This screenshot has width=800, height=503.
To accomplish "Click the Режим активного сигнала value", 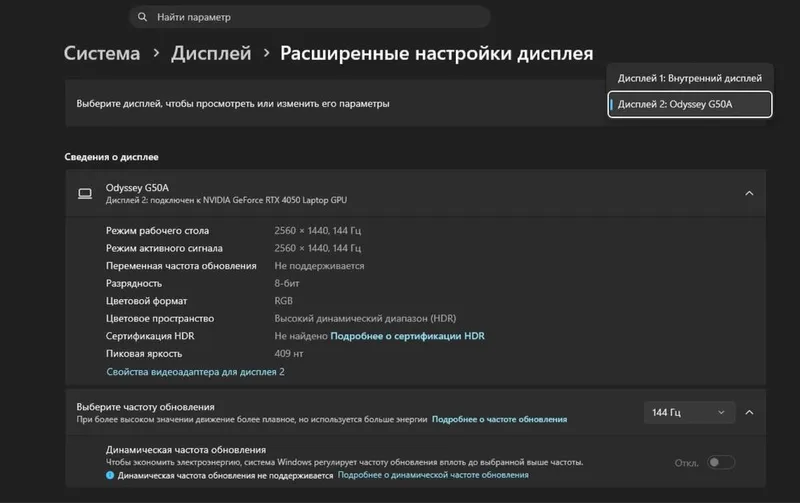I will pos(317,248).
